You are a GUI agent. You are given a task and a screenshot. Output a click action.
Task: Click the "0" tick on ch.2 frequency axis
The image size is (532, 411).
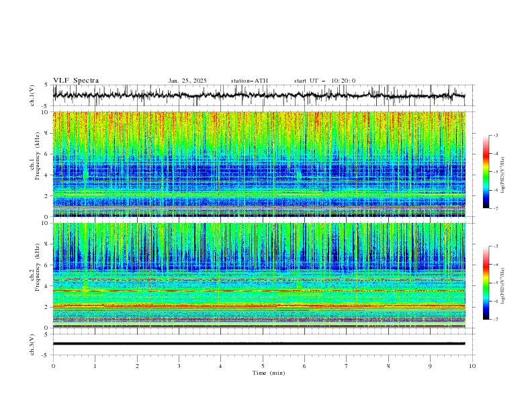point(48,328)
